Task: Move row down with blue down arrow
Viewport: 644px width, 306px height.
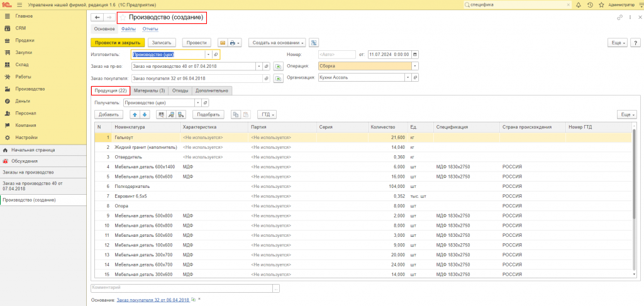Action: pos(145,115)
